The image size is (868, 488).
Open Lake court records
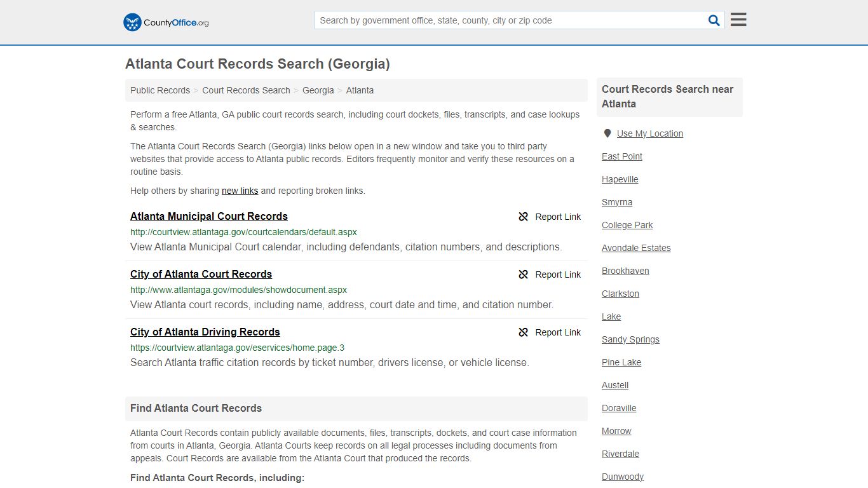tap(611, 316)
